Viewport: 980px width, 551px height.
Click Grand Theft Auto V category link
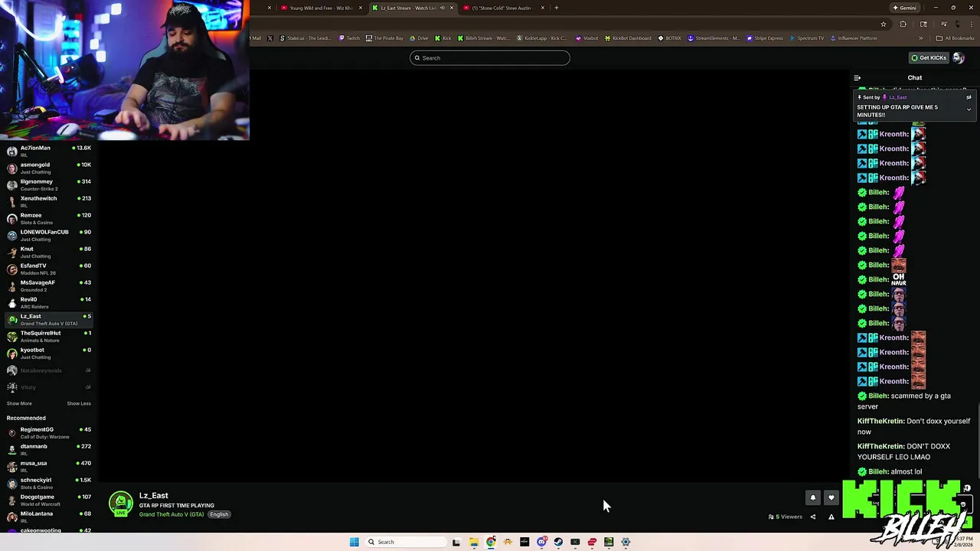coord(171,514)
